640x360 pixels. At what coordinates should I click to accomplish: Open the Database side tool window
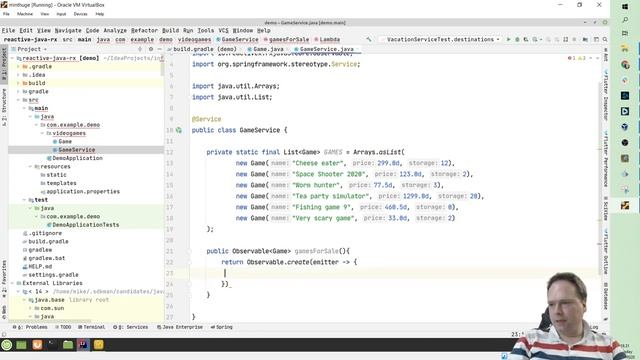(x=606, y=296)
